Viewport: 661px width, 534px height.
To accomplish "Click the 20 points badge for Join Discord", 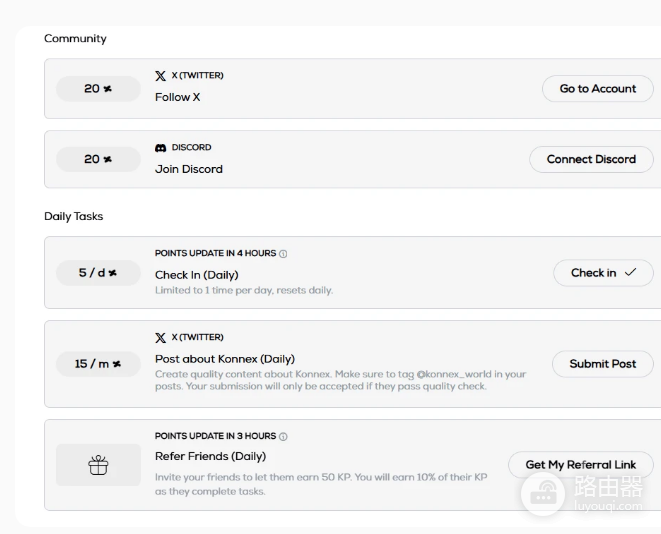I will [98, 159].
